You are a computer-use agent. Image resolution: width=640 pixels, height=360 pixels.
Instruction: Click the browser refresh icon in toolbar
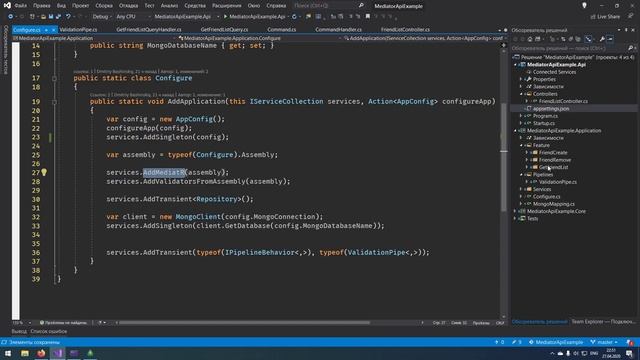tap(294, 17)
